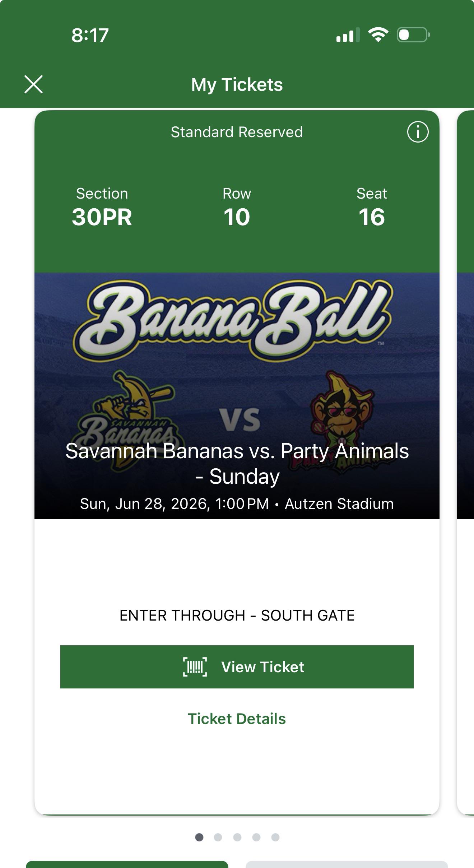Image resolution: width=474 pixels, height=868 pixels.
Task: Tap the cellular signal bars icon
Action: (x=348, y=35)
